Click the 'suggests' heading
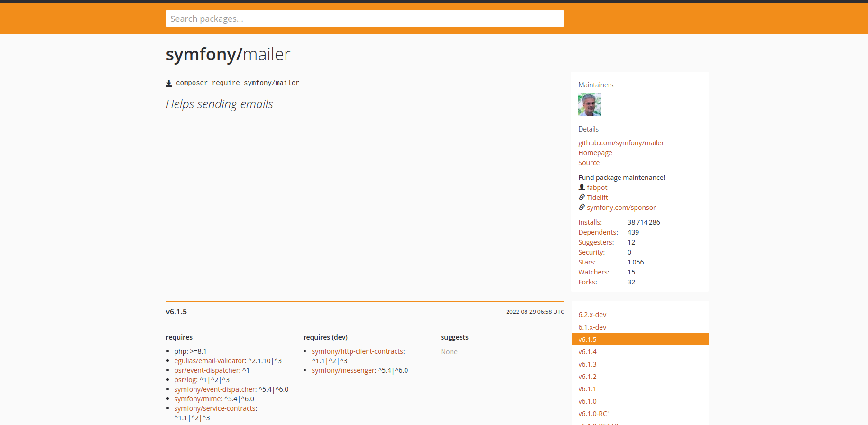Image resolution: width=868 pixels, height=425 pixels. pos(454,337)
